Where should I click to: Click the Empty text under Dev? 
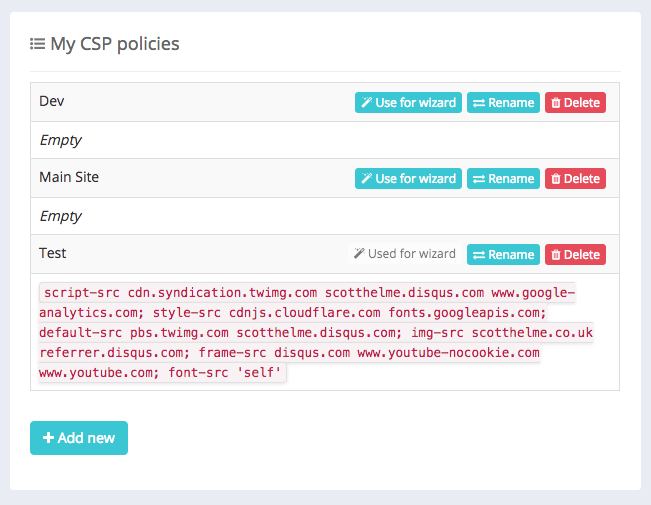pyautogui.click(x=60, y=140)
